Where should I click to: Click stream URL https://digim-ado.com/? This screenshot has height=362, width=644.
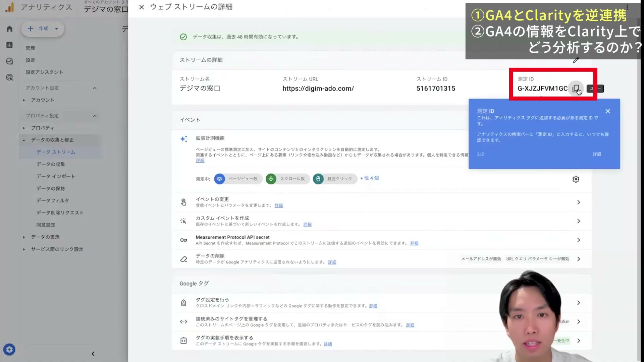pos(318,88)
